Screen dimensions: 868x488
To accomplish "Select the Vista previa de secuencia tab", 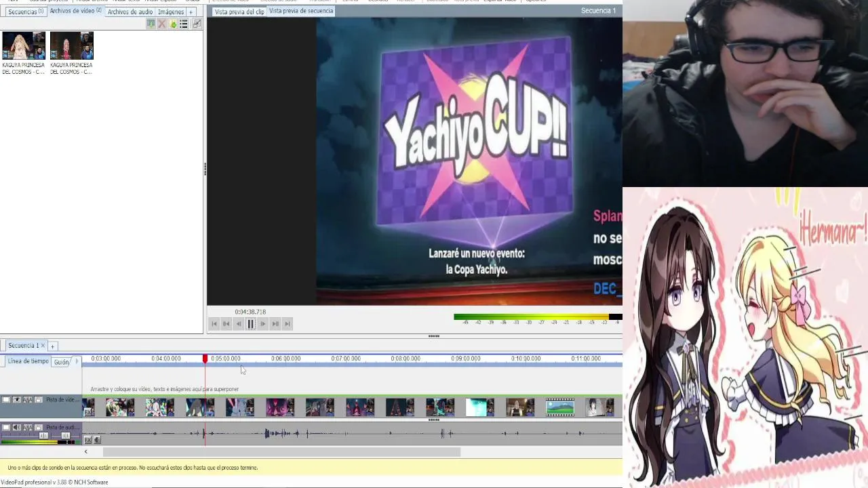I will [301, 11].
